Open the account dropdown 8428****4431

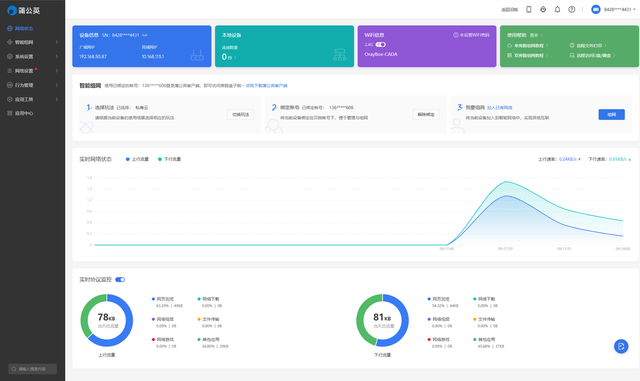click(x=613, y=9)
